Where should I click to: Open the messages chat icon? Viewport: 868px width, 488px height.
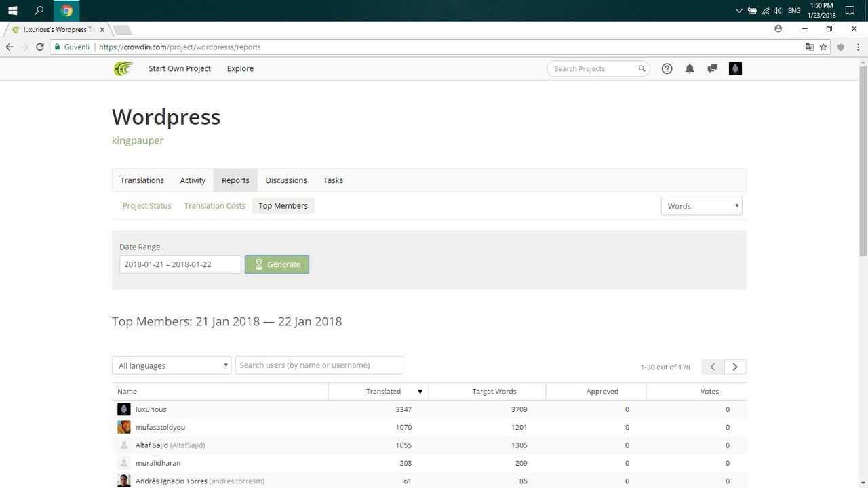[x=712, y=68]
